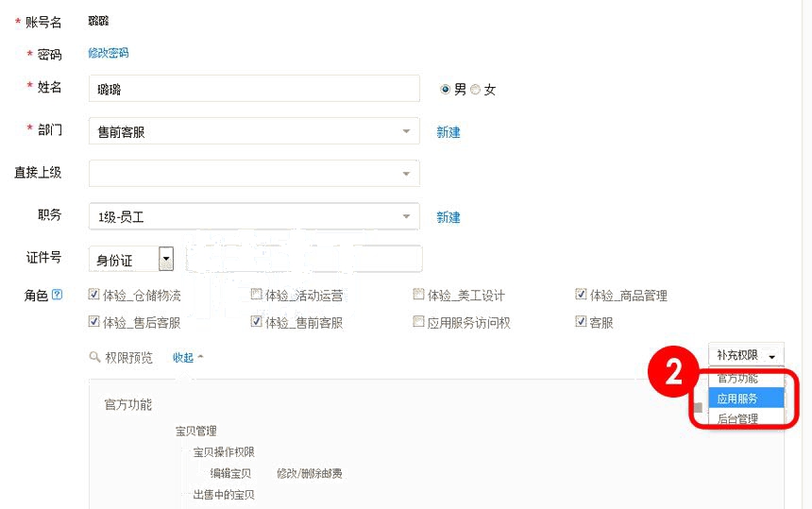Uncheck the 体验_商品管理 role checkbox
Viewport: 812px width, 509px height.
pyautogui.click(x=581, y=294)
